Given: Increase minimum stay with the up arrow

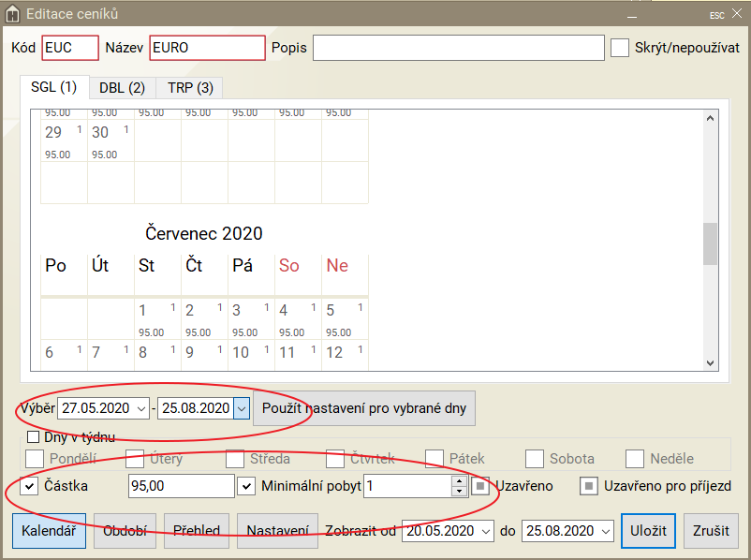Looking at the screenshot, I should tap(459, 480).
